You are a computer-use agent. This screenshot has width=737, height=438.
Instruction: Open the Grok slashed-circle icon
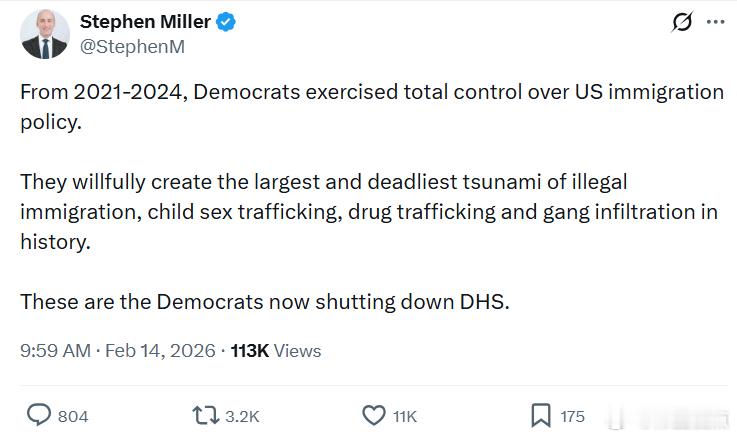(x=682, y=23)
